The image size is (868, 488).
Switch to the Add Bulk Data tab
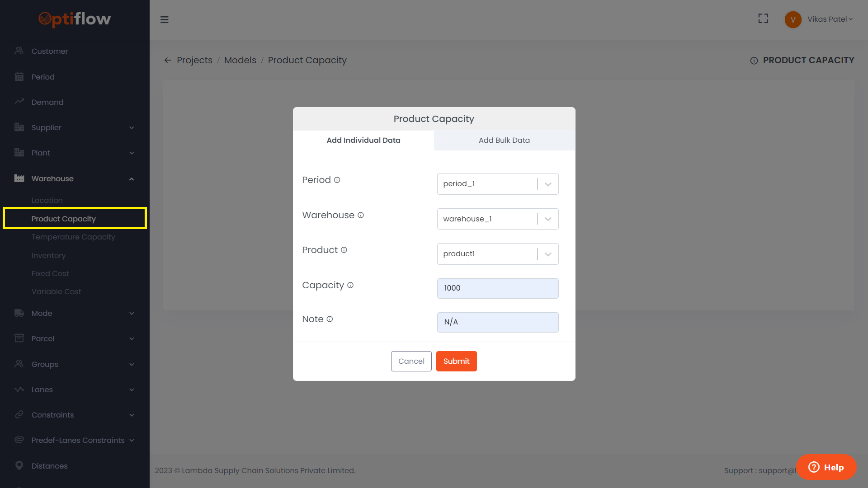pos(504,140)
